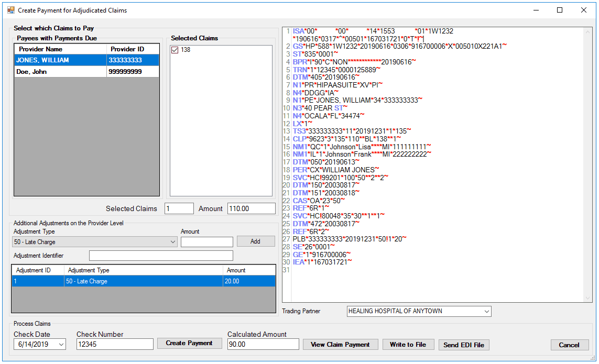This screenshot has width=599, height=364.
Task: Click the Create Payment button
Action: 189,343
